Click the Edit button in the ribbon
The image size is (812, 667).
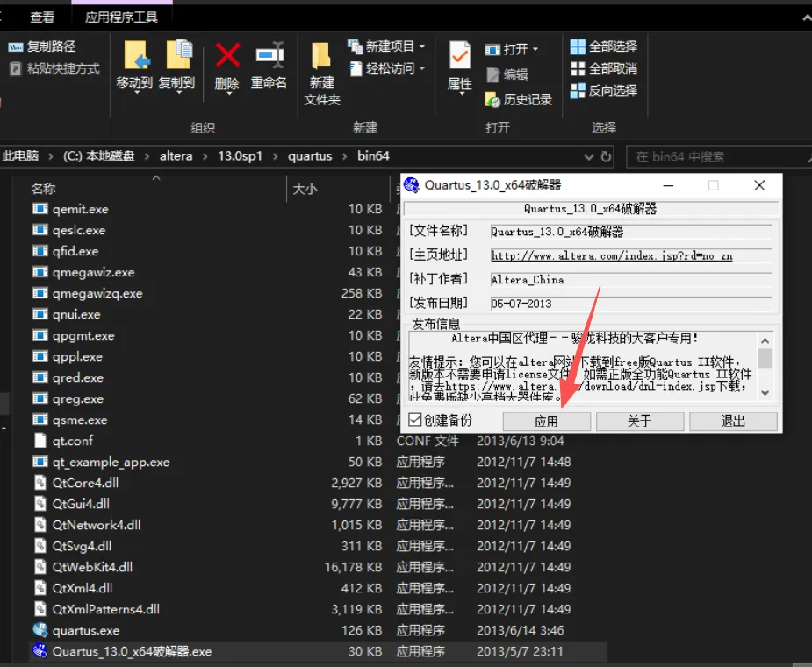pyautogui.click(x=507, y=75)
